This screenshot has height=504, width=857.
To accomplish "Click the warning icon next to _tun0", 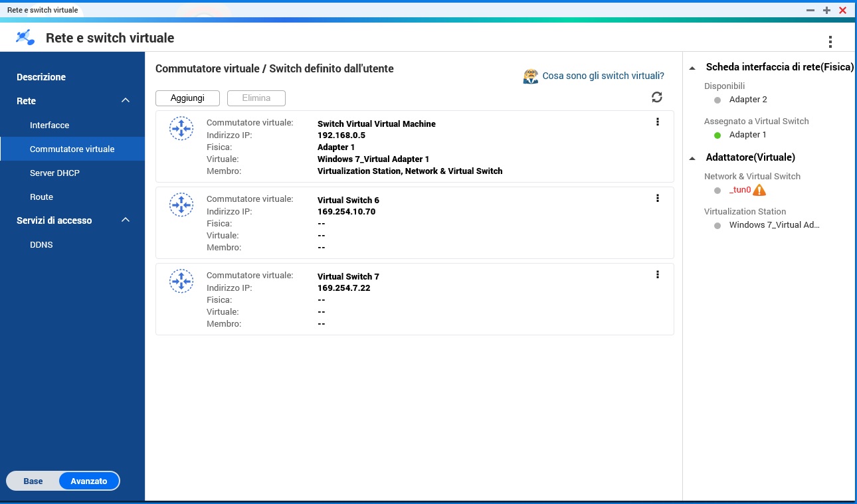I will [759, 190].
